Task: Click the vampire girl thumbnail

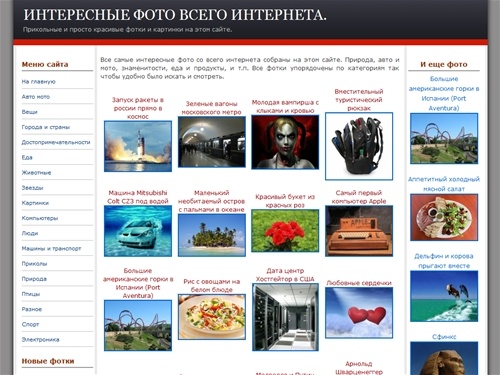Action: tap(285, 142)
